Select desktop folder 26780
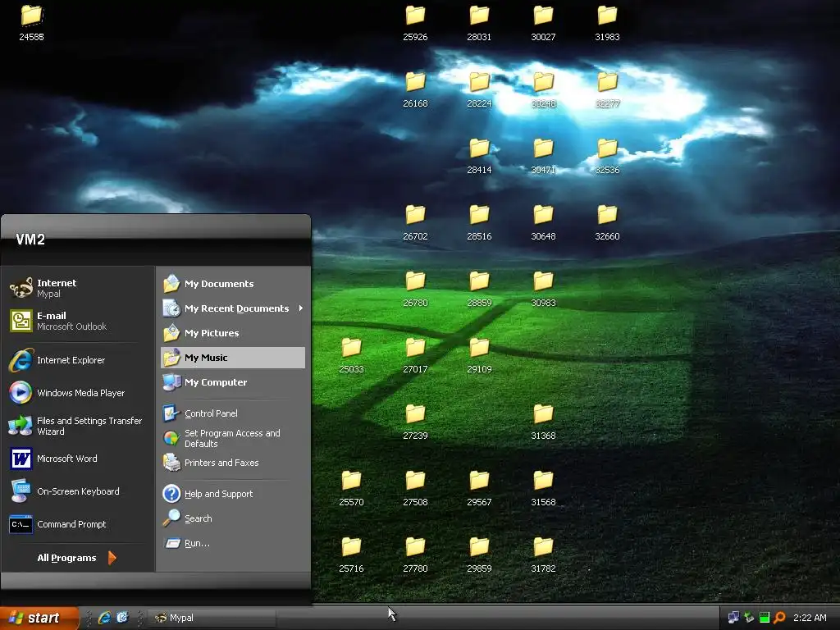The height and width of the screenshot is (630, 840). 415,288
